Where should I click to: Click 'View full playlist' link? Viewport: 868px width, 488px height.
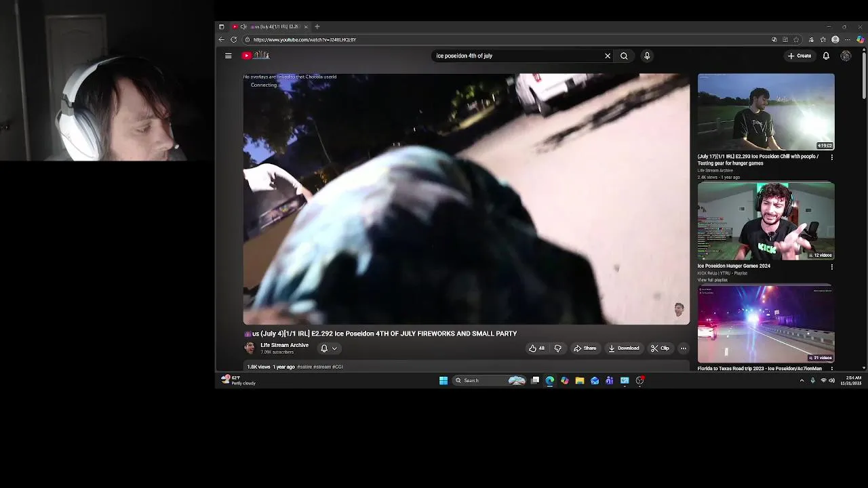712,280
